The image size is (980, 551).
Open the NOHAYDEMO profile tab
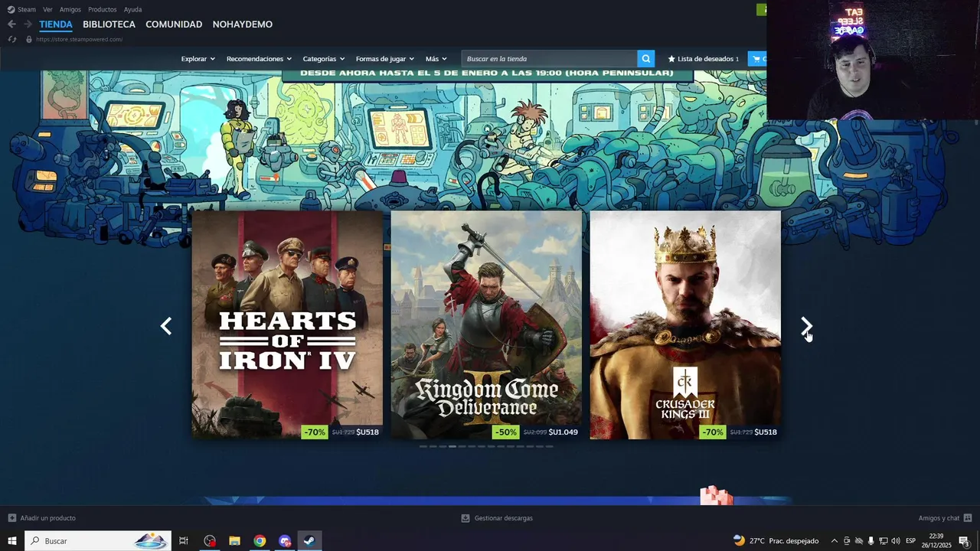242,24
